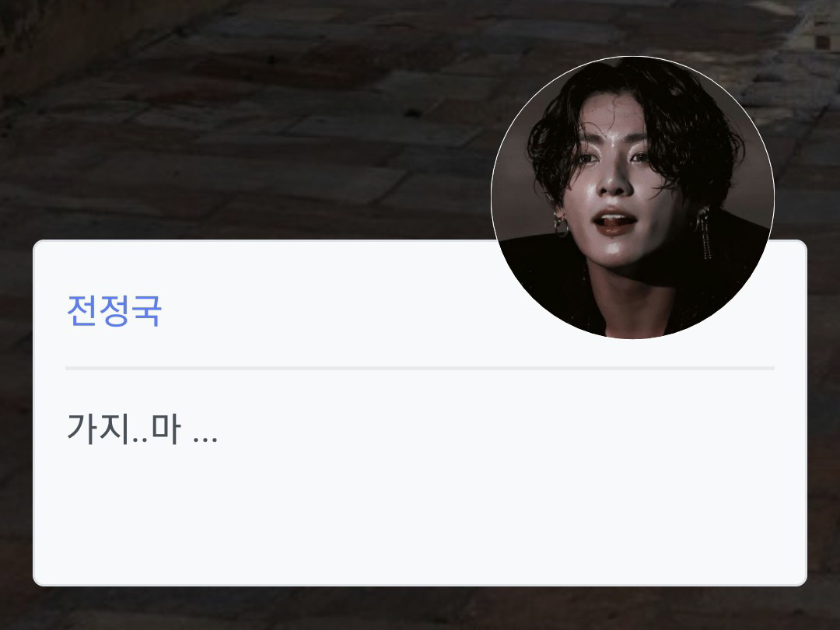Tap the dark background strip beneath the dialogue box
The image size is (840, 630).
click(420, 608)
